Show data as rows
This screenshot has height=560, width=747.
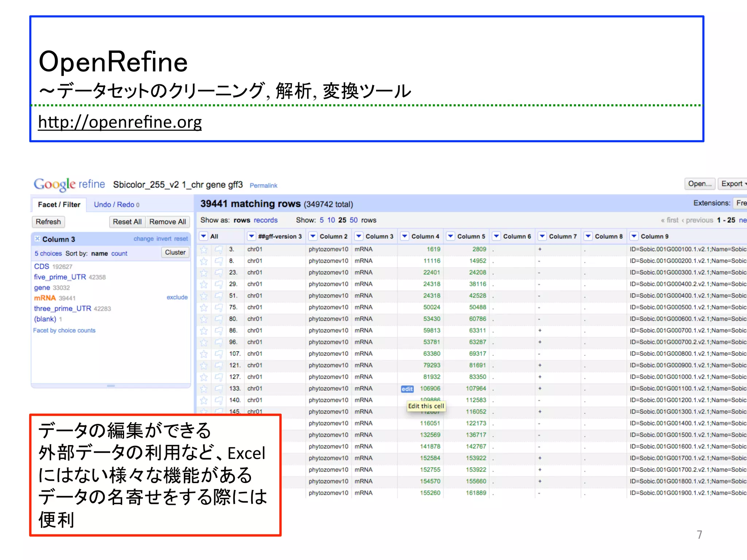coord(242,220)
